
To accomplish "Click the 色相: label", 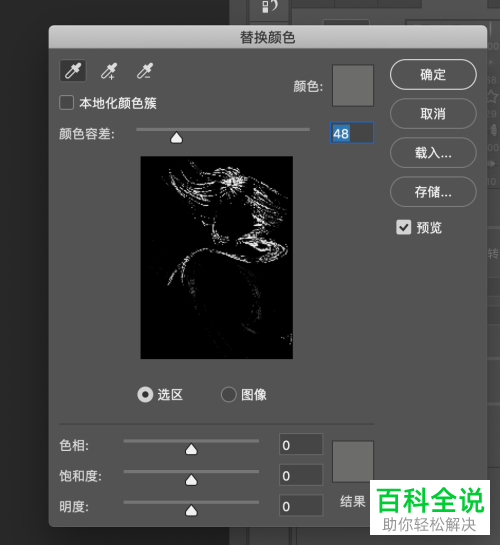I will click(74, 445).
